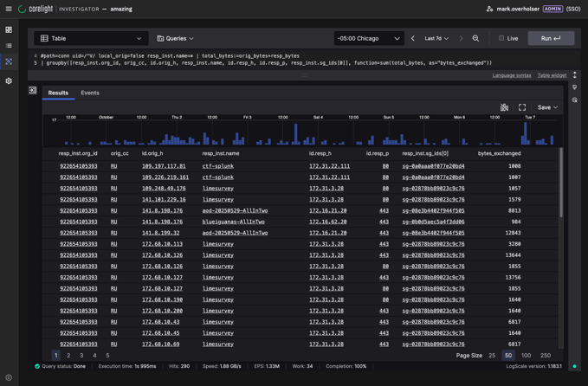Screen dimensions: 588x386
Task: Select the Results tab
Action: click(x=58, y=93)
